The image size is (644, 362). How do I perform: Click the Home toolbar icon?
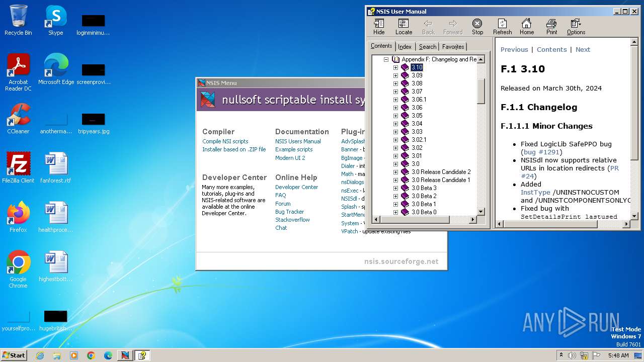pyautogui.click(x=527, y=27)
